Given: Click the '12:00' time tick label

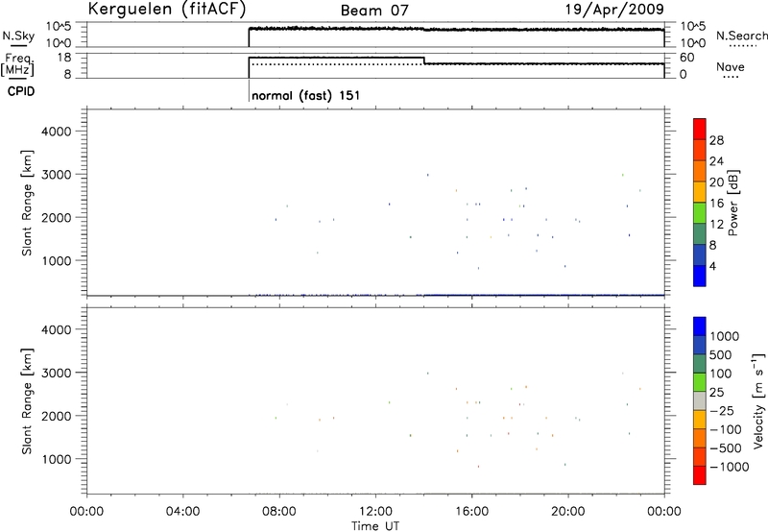Looking at the screenshot, I should pos(375,512).
